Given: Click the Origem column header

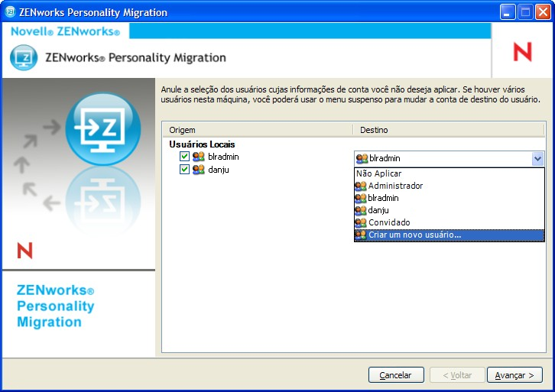Looking at the screenshot, I should (258, 130).
